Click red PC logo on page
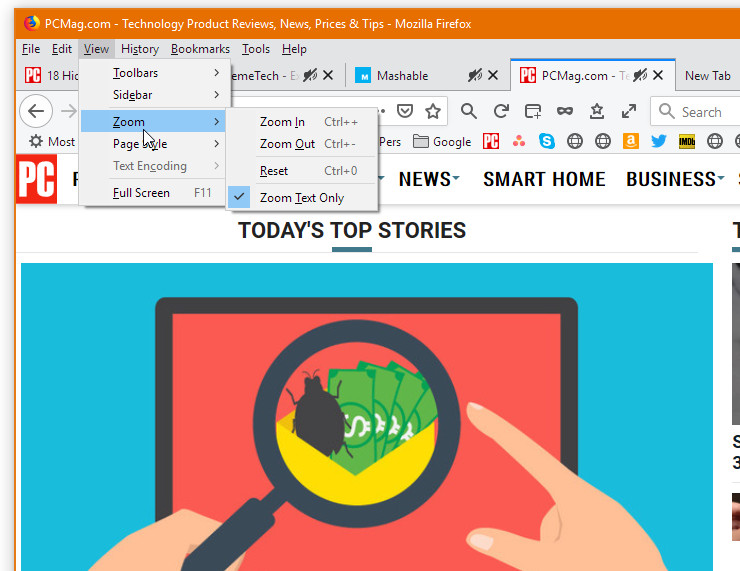The image size is (740, 571). (x=37, y=179)
